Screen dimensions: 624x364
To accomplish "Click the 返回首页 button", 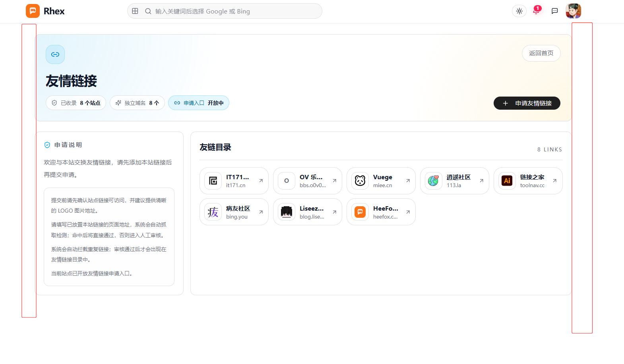I will [541, 53].
